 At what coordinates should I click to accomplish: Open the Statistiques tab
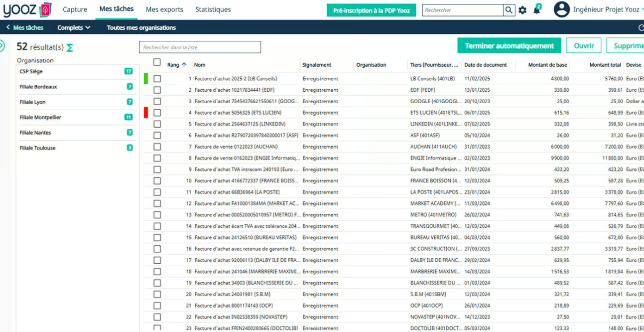(213, 9)
